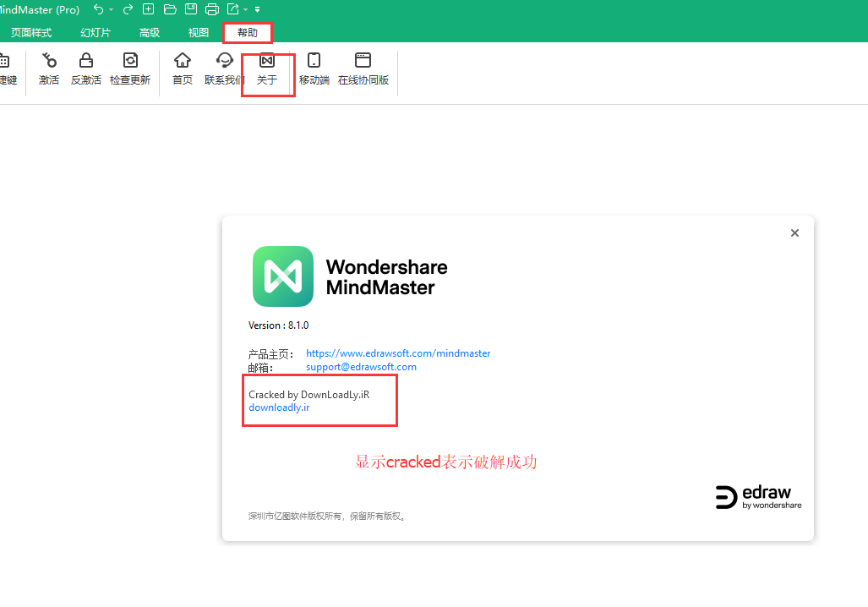Close the About dialog

pos(794,233)
